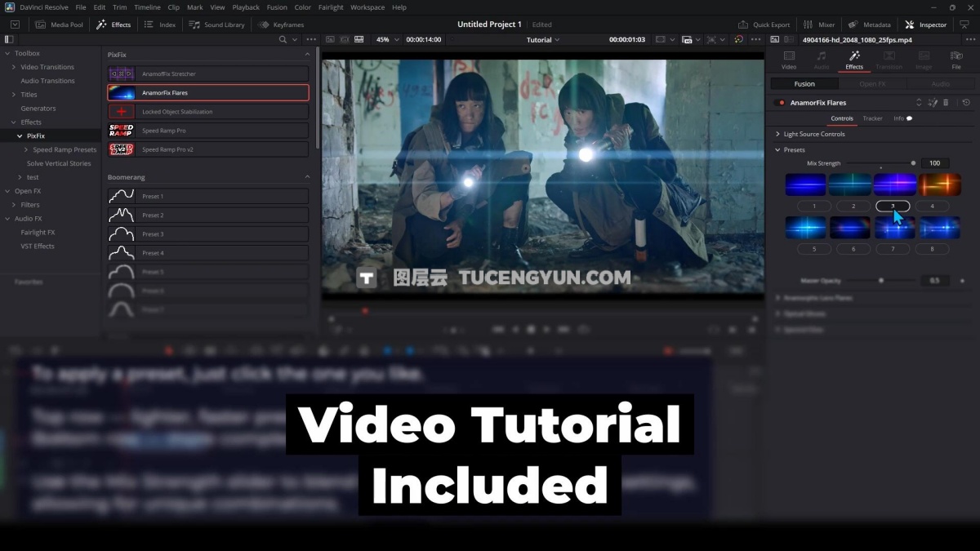Activate flare preset 4 button
This screenshot has width=980, height=551.
[x=932, y=207]
